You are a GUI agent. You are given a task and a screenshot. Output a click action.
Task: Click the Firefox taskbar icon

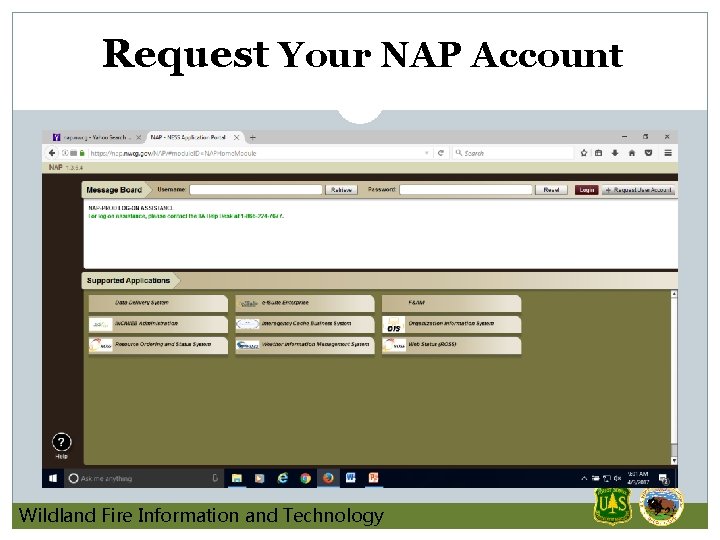point(328,478)
